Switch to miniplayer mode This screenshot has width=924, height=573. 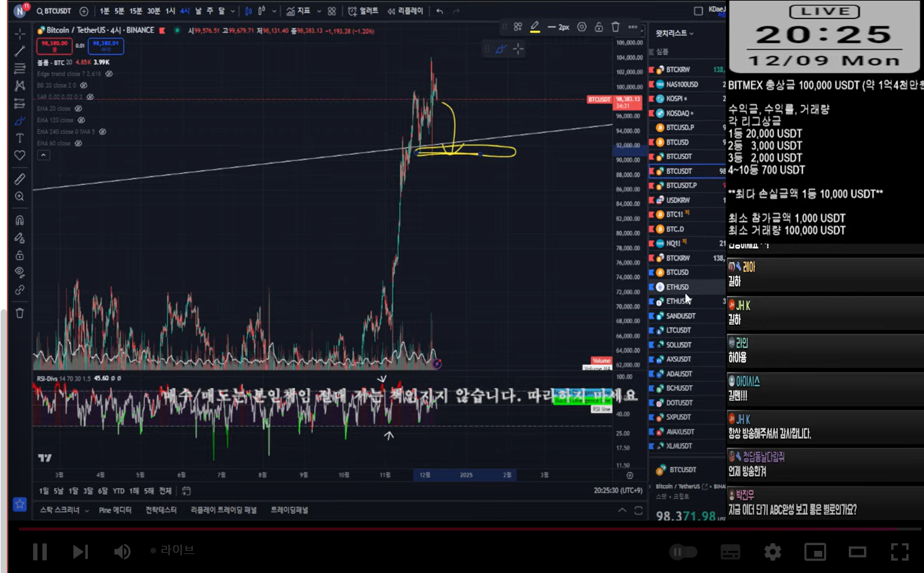click(815, 552)
